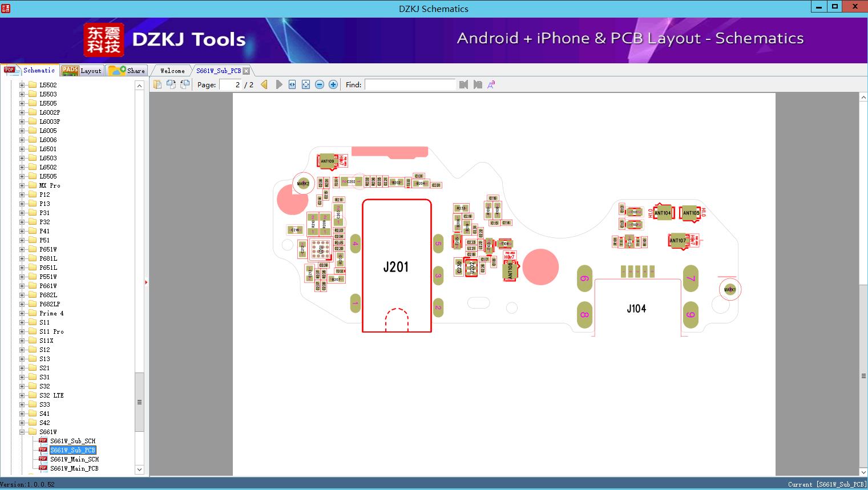Go to the previous page with the yellow arrow
The height and width of the screenshot is (490, 868).
click(264, 84)
